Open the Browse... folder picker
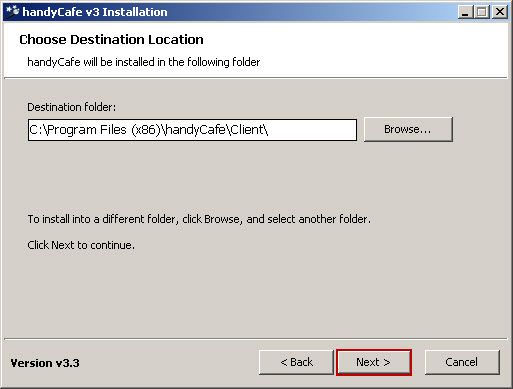The height and width of the screenshot is (389, 513). pyautogui.click(x=408, y=129)
